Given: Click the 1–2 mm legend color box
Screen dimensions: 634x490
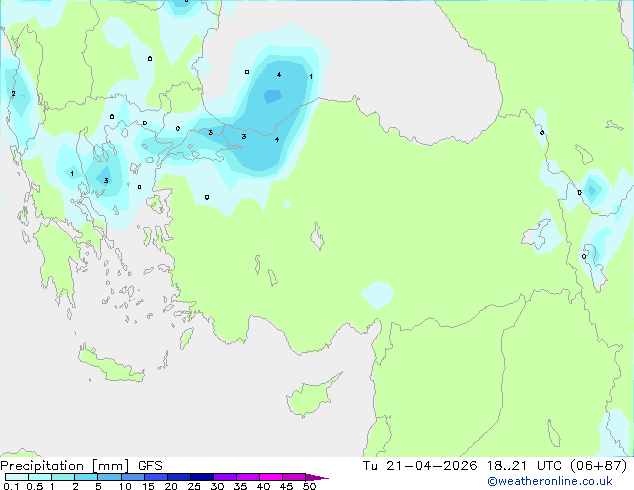Looking at the screenshot, I should tap(63, 477).
